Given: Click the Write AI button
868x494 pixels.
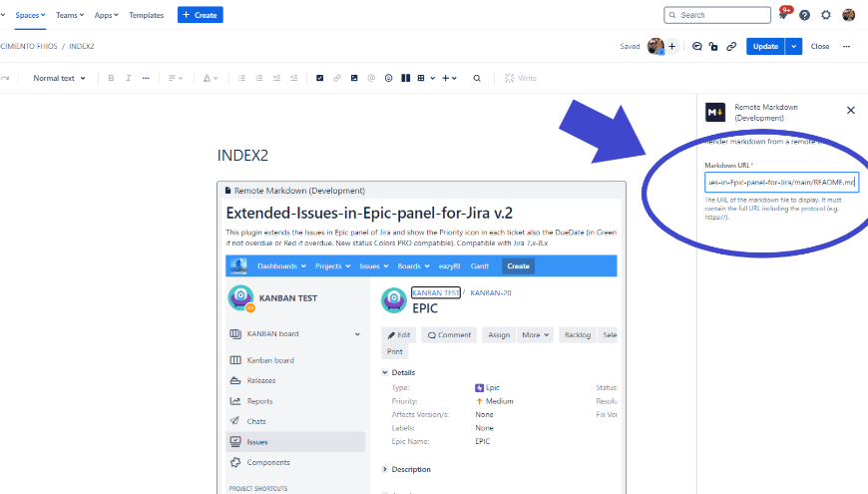Looking at the screenshot, I should point(521,78).
